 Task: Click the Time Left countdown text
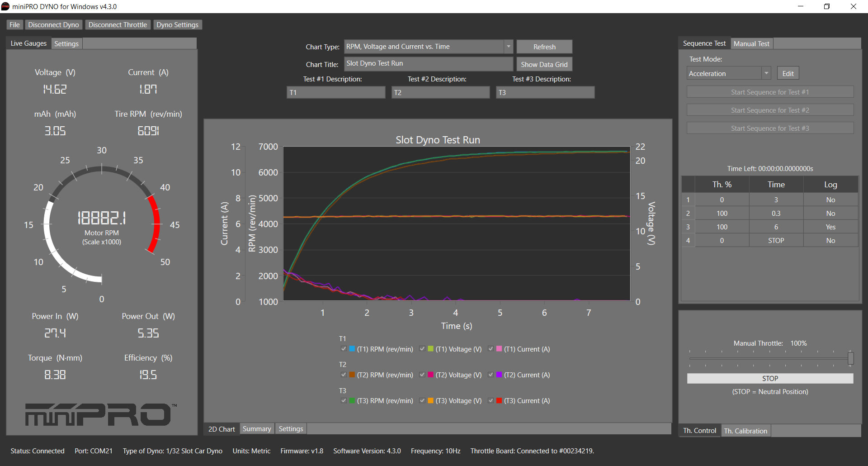[x=770, y=168]
